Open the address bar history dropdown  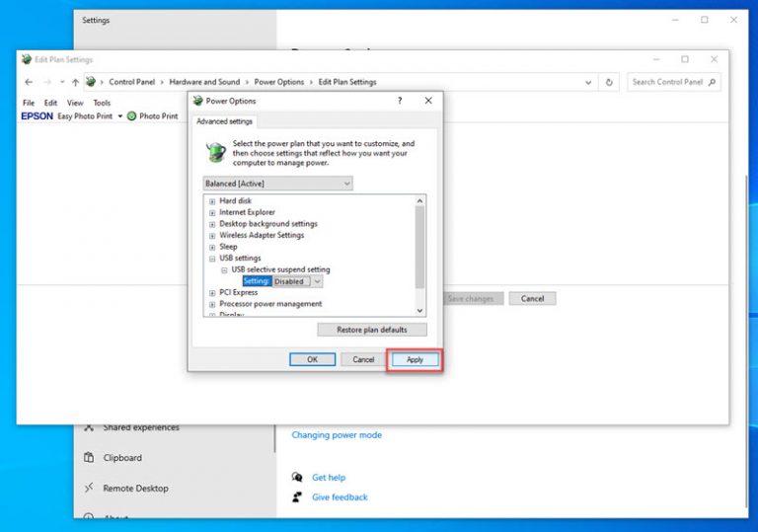588,82
